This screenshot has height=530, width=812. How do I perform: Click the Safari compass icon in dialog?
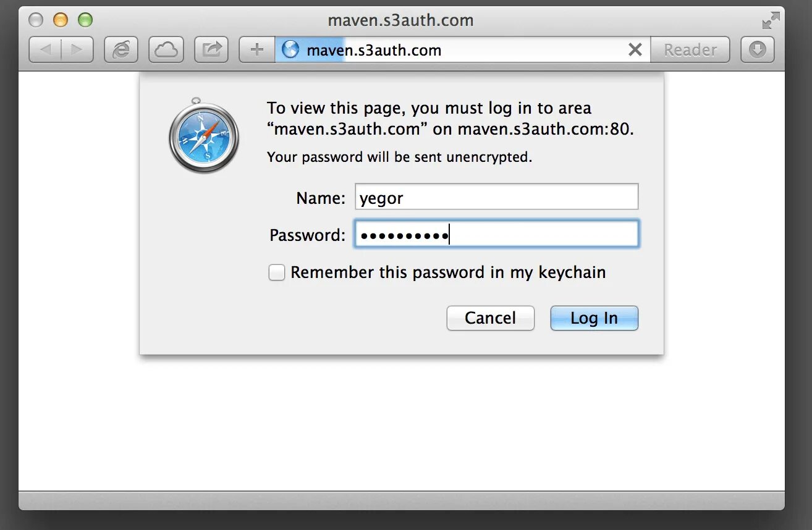click(203, 135)
